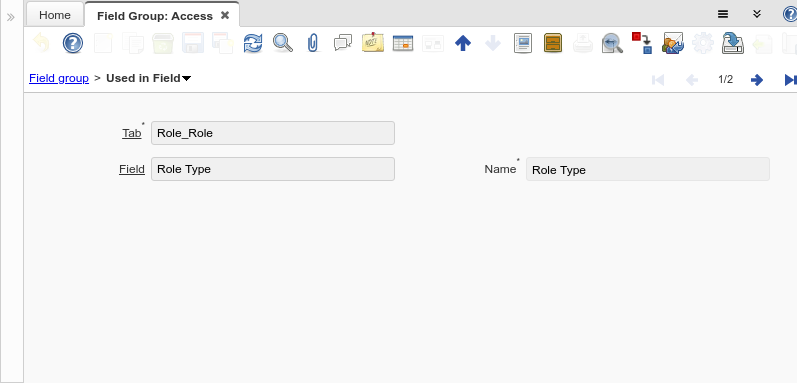
Task: Click the Process gear toolbar icon
Action: [703, 43]
